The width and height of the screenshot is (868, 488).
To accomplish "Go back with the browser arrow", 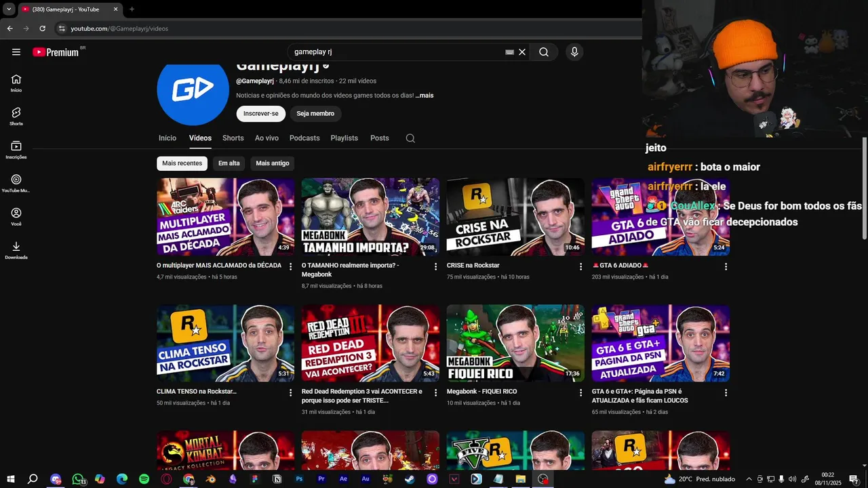I will 9,28.
